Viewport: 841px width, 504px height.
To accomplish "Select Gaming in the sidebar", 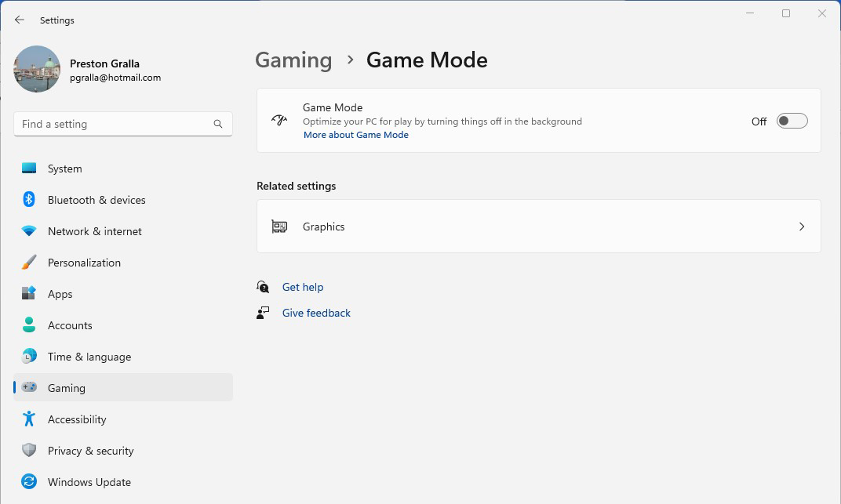I will coord(67,388).
